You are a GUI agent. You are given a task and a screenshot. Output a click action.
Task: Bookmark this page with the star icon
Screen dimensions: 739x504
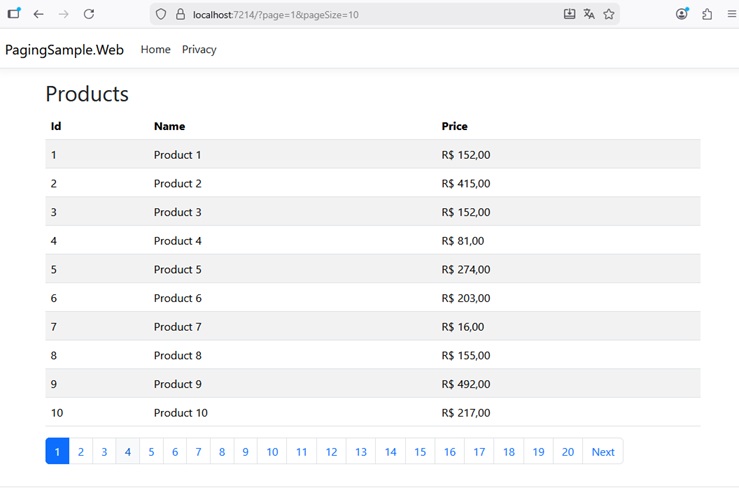coord(609,15)
